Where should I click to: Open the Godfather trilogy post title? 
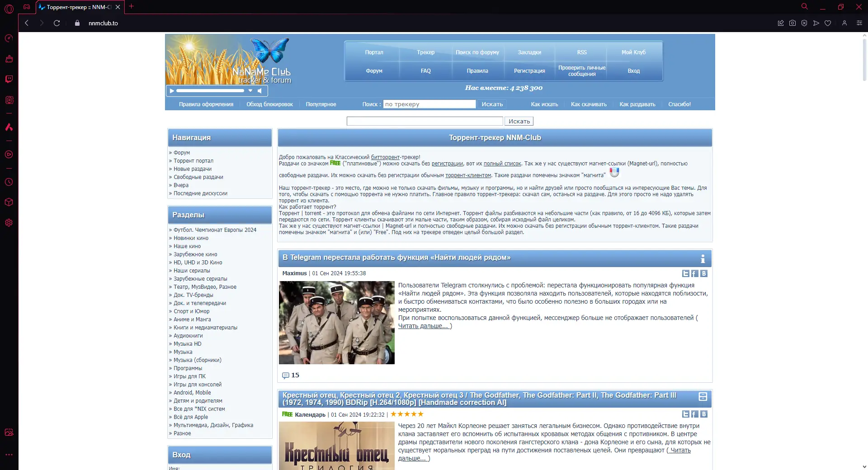pos(479,399)
